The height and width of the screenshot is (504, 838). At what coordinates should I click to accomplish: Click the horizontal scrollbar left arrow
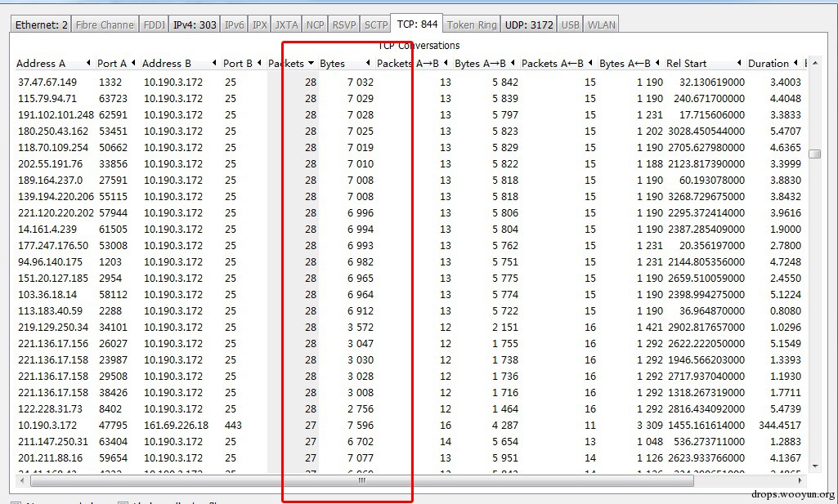22,480
